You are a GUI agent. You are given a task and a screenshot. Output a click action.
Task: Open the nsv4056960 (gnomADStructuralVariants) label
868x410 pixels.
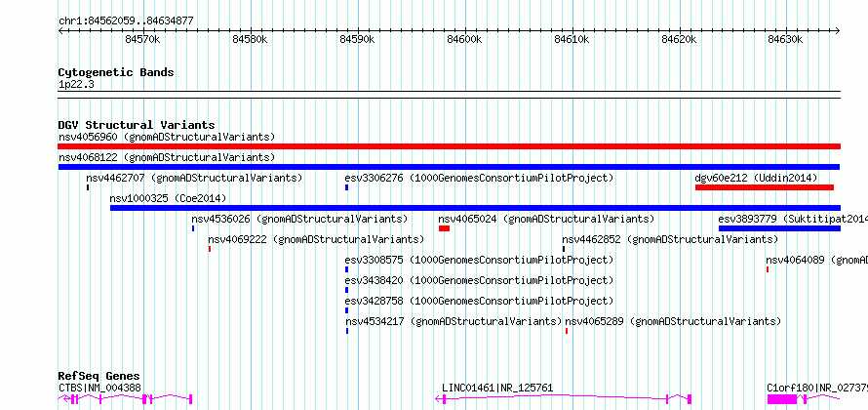click(167, 137)
